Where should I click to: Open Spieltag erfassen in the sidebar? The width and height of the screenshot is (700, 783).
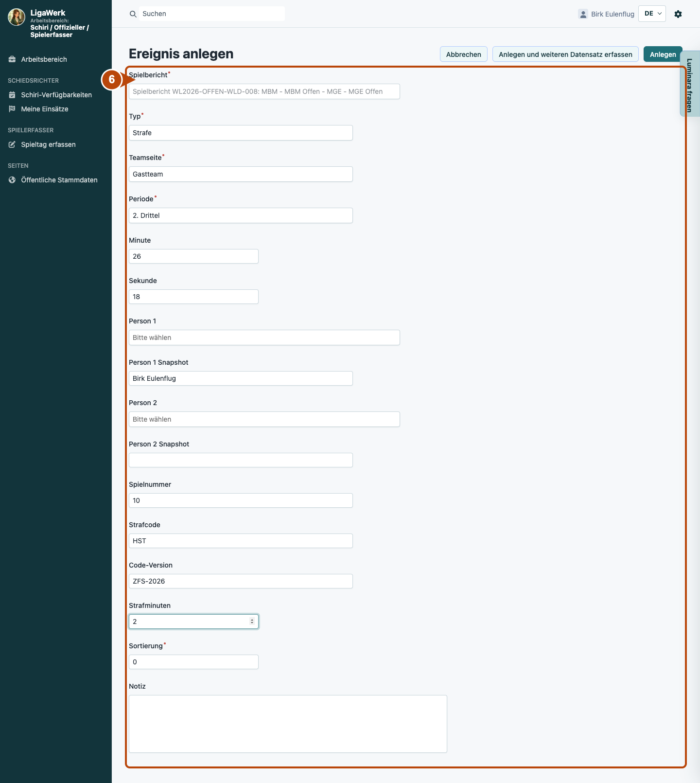tap(48, 144)
